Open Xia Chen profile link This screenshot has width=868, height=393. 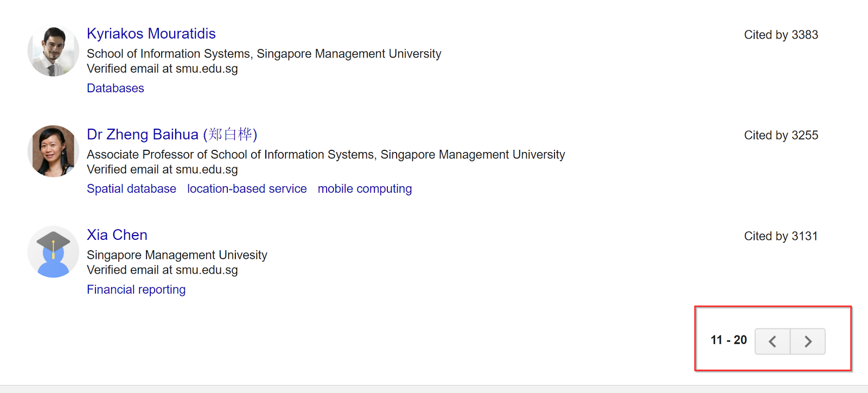[x=117, y=235]
